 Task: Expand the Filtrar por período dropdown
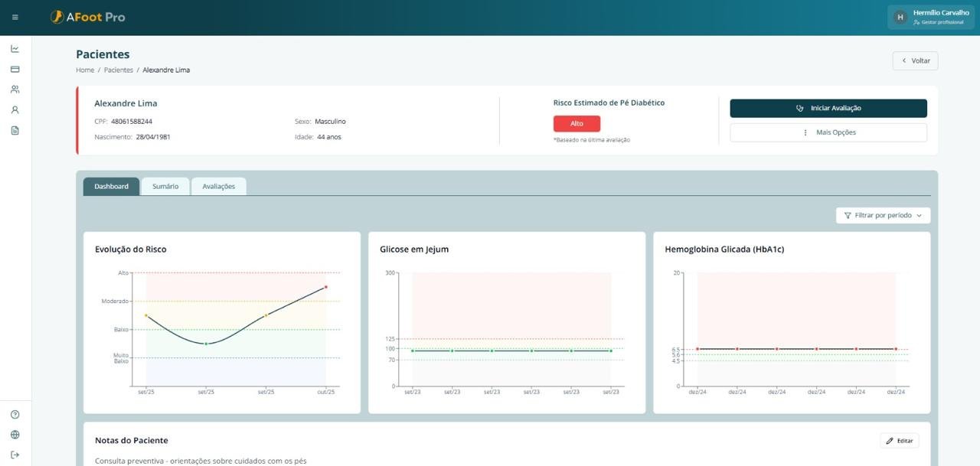(883, 216)
